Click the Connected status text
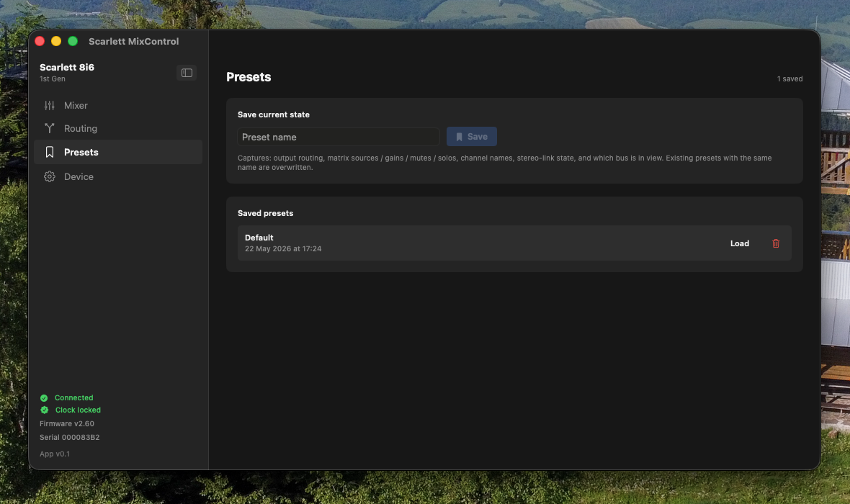Image resolution: width=850 pixels, height=504 pixels. tap(73, 397)
